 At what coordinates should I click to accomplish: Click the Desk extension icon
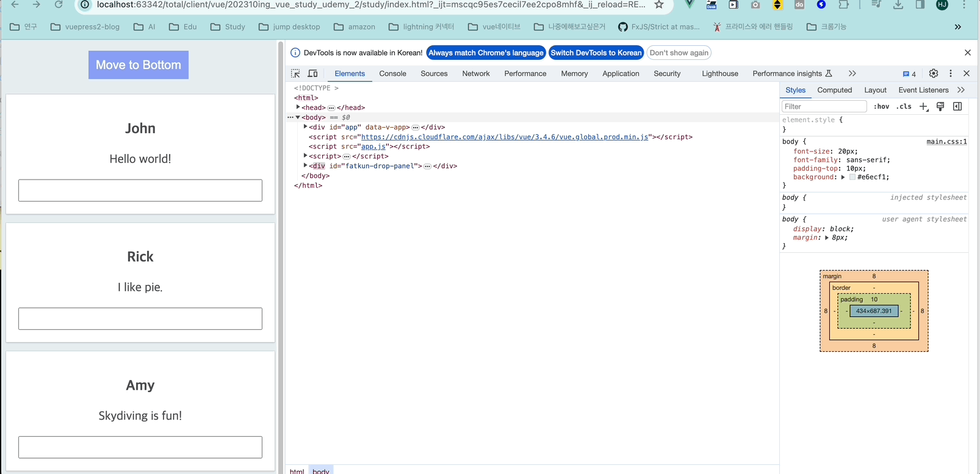[x=712, y=5]
